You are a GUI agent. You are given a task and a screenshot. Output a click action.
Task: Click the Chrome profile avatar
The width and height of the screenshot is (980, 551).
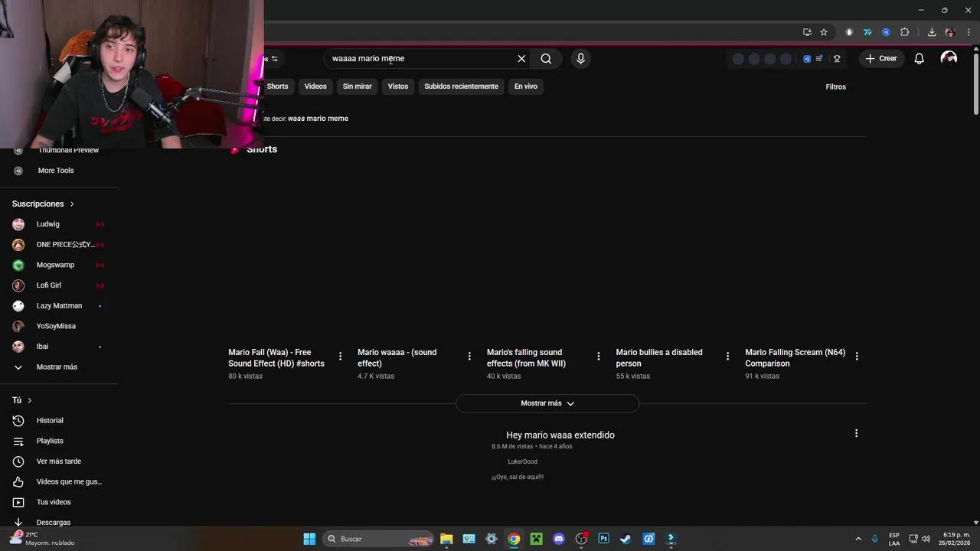point(950,32)
